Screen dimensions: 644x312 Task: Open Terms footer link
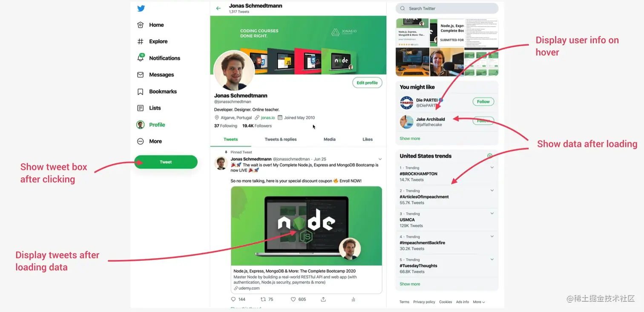(404, 302)
